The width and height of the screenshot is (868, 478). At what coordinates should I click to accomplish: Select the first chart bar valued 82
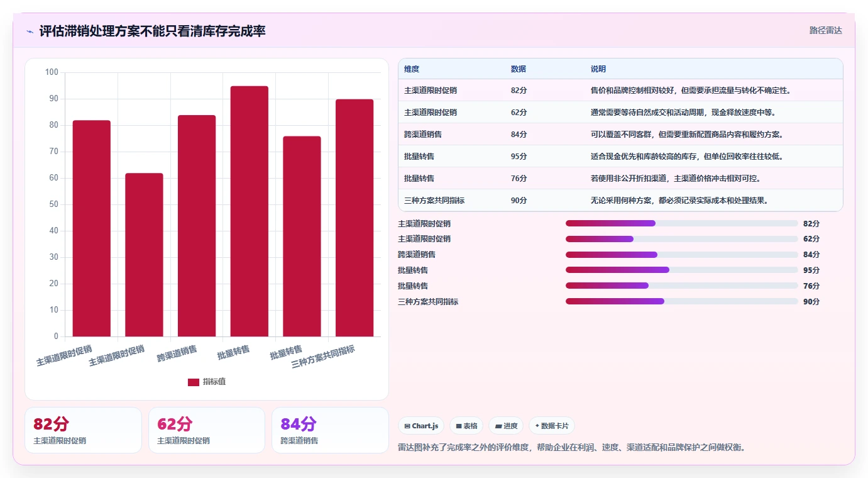click(92, 228)
